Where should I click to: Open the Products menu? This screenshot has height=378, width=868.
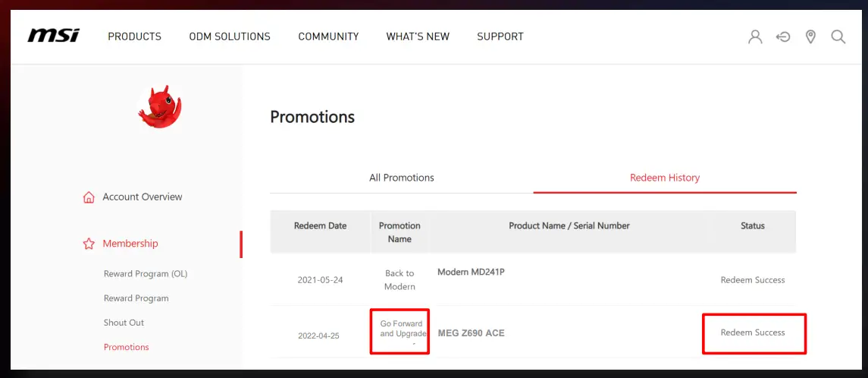(134, 36)
